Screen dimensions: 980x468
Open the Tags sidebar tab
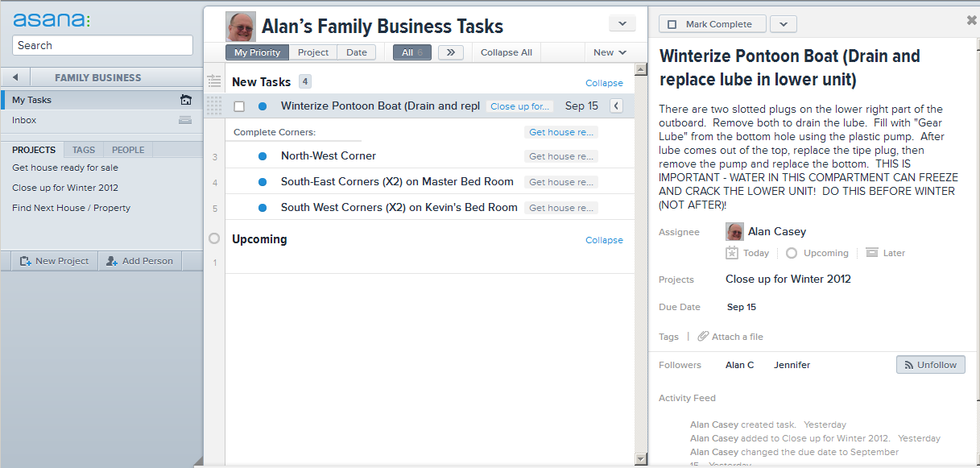84,150
